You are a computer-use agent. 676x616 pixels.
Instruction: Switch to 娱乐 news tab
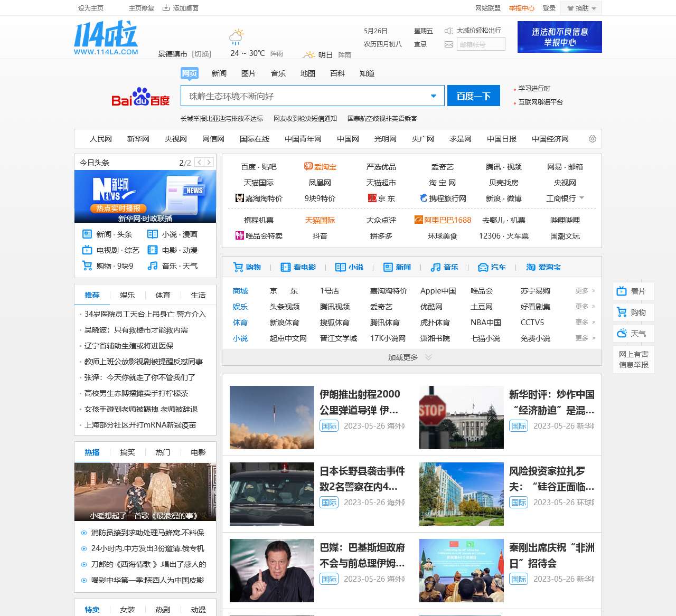[x=127, y=295]
